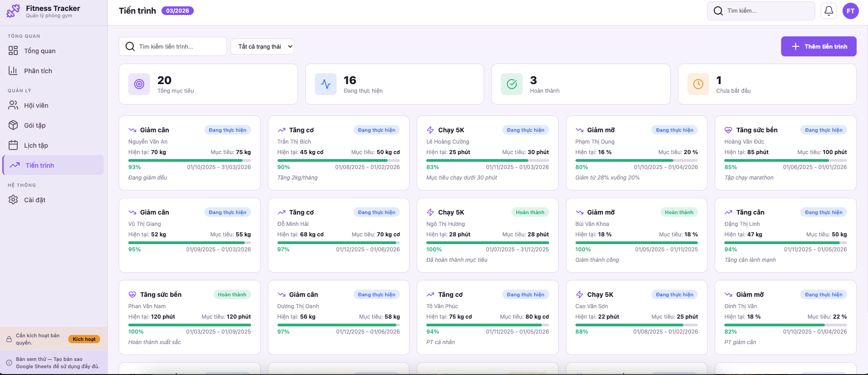Click the lightning icon on Lê Hoàng Cường's card
This screenshot has width=868, height=375.
click(430, 130)
